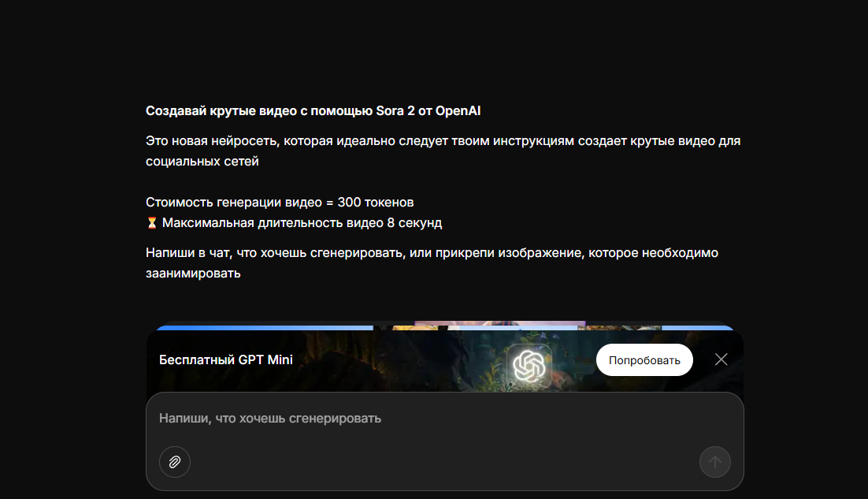Click the paragraph starting Напиши в чат
The image size is (868, 499).
pyautogui.click(x=432, y=263)
